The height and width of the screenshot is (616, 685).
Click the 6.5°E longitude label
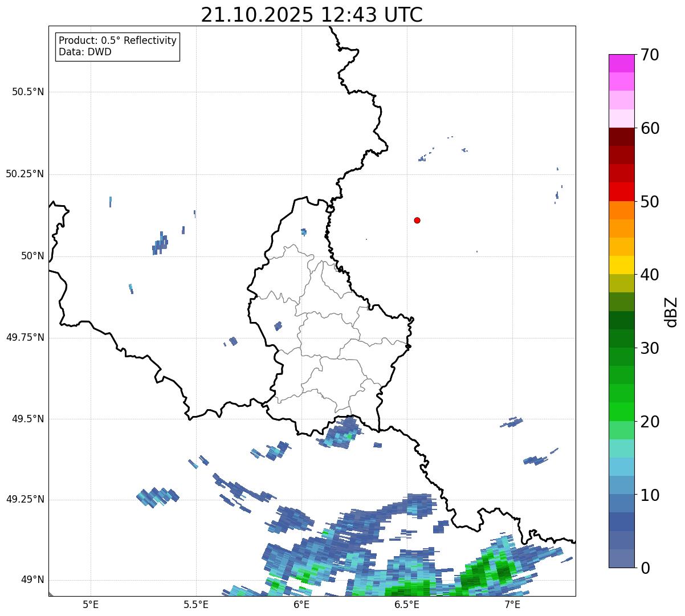coord(407,604)
